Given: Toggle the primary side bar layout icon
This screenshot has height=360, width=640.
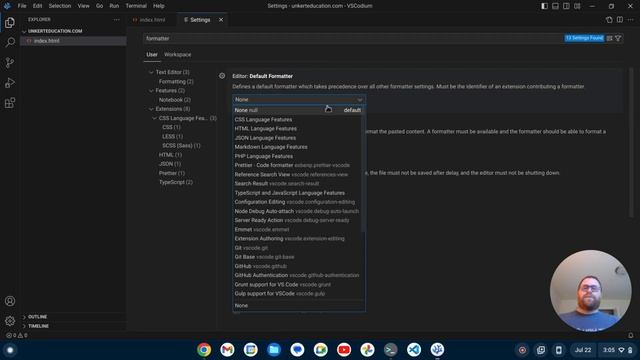Looking at the screenshot, I should coord(544,6).
